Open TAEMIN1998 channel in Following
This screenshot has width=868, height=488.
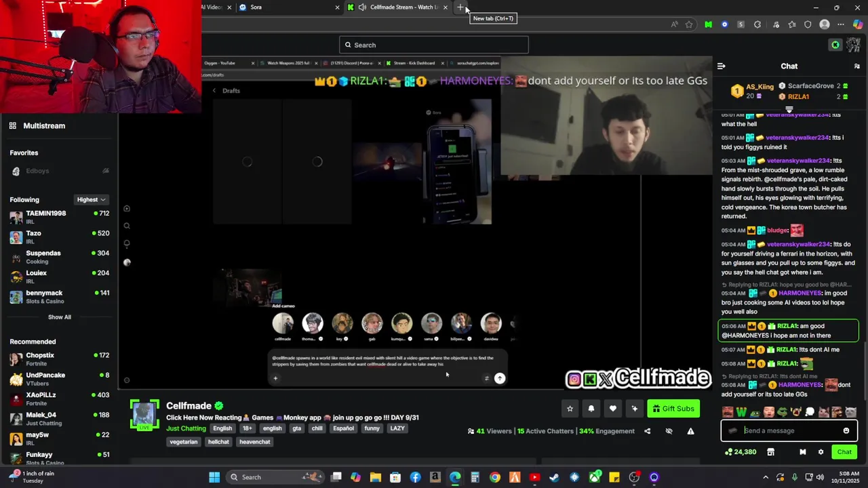point(60,217)
